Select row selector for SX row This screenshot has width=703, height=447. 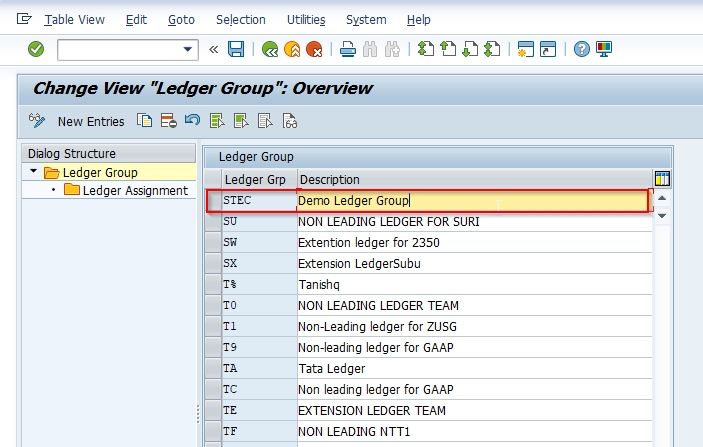[213, 264]
